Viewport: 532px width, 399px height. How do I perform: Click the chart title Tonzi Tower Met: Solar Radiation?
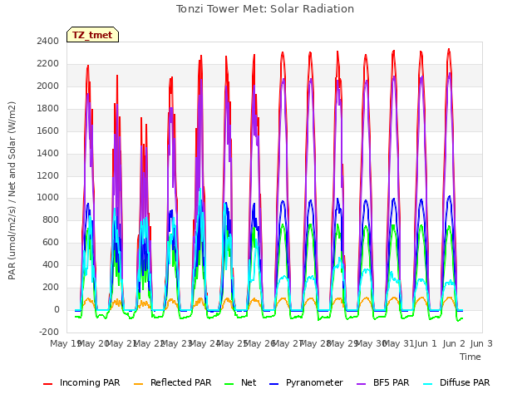point(265,9)
